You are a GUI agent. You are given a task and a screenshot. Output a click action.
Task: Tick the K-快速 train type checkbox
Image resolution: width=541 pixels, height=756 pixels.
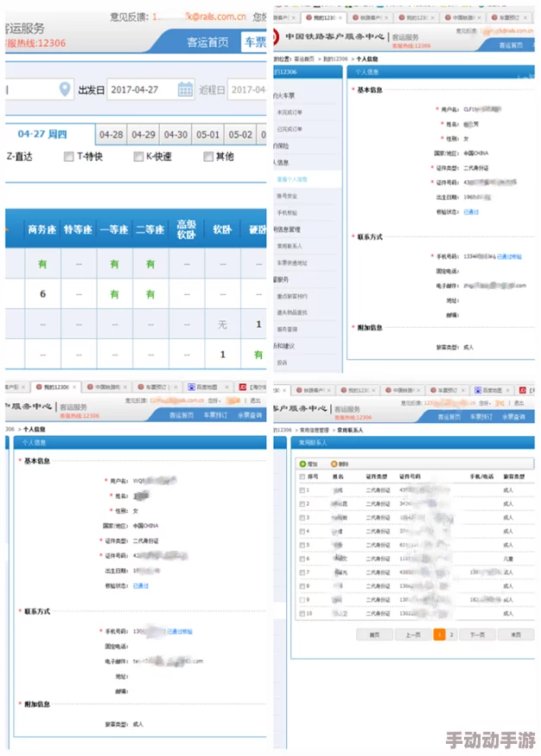pyautogui.click(x=139, y=157)
